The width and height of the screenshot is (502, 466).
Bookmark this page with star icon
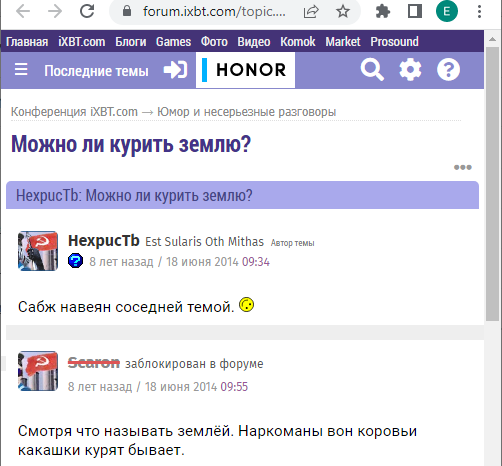pos(343,12)
